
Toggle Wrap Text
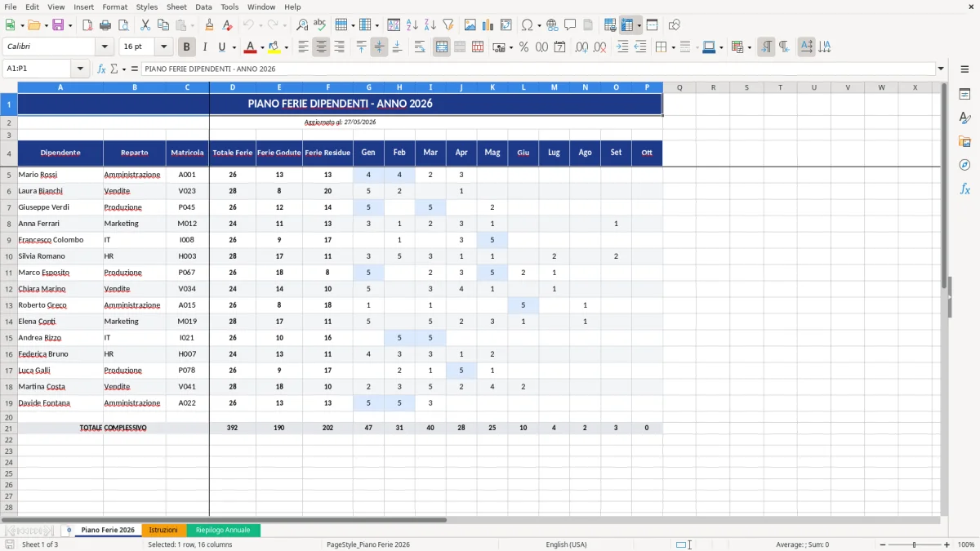pos(420,47)
